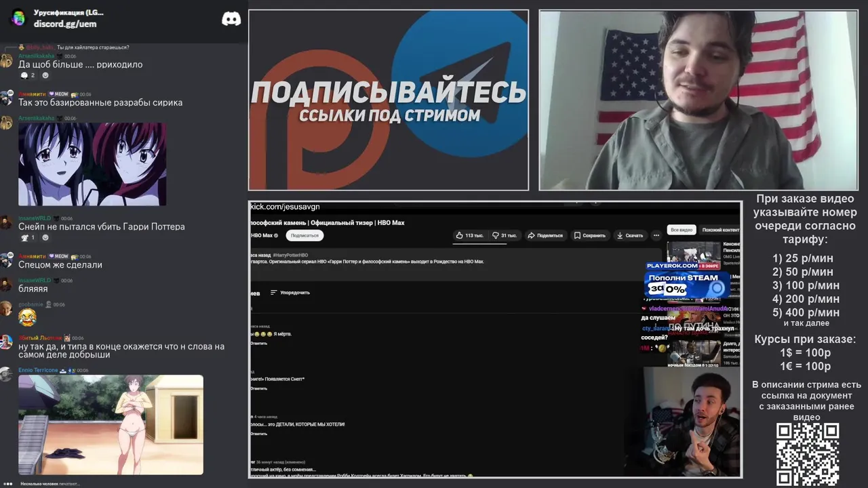Click the reaction with count 1 under Снейп message
Screen dimensions: 868x488
click(x=28, y=238)
